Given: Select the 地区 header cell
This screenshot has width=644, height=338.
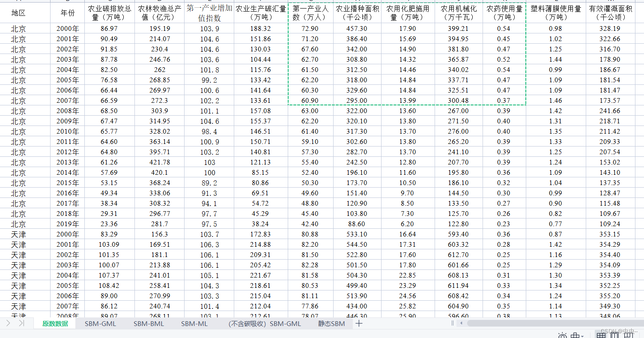Looking at the screenshot, I should 25,13.
